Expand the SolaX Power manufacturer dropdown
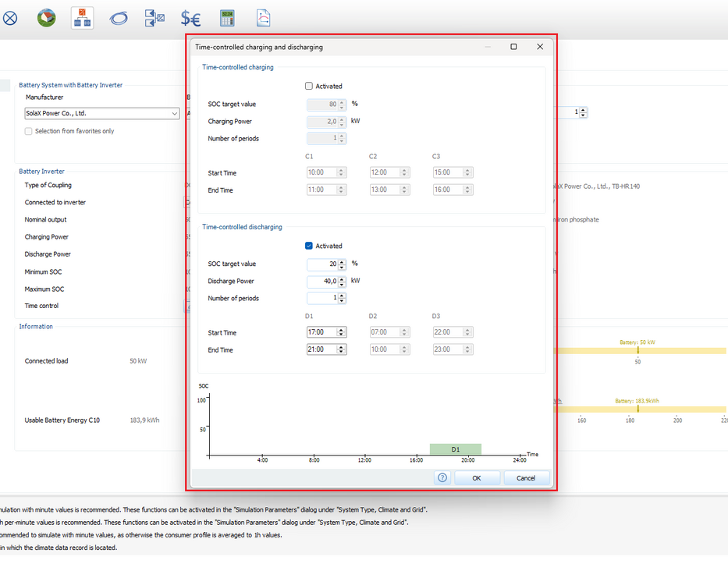The width and height of the screenshot is (728, 585). pyautogui.click(x=174, y=114)
